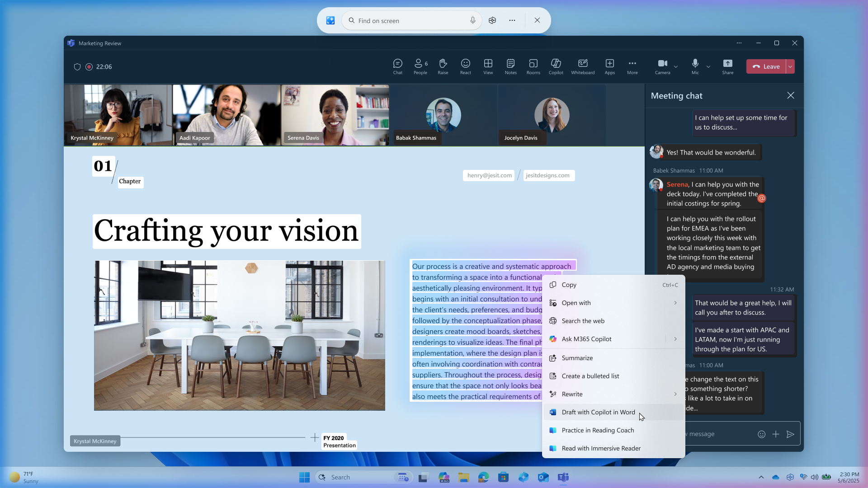The width and height of the screenshot is (868, 488).
Task: Select the People roster icon
Action: point(420,66)
